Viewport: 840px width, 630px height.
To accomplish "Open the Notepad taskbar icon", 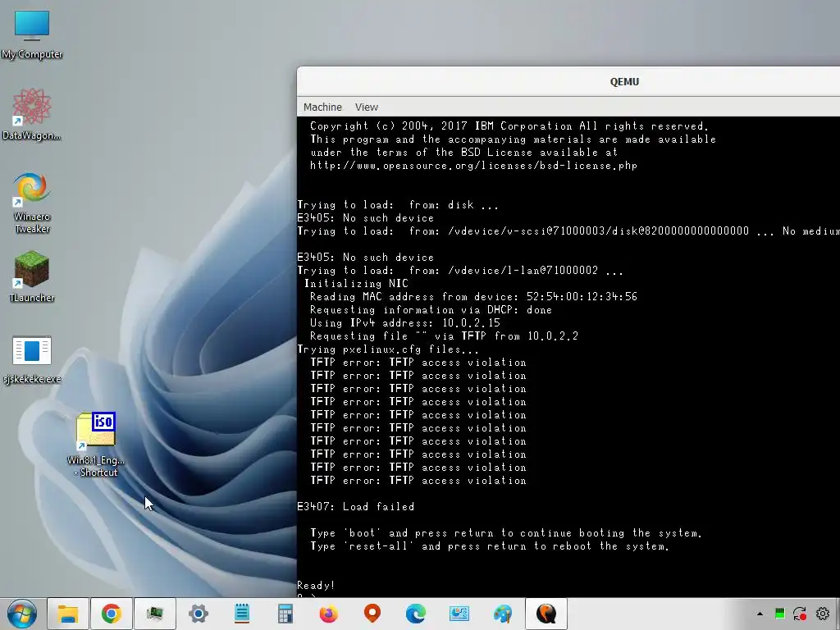I will pos(242,614).
